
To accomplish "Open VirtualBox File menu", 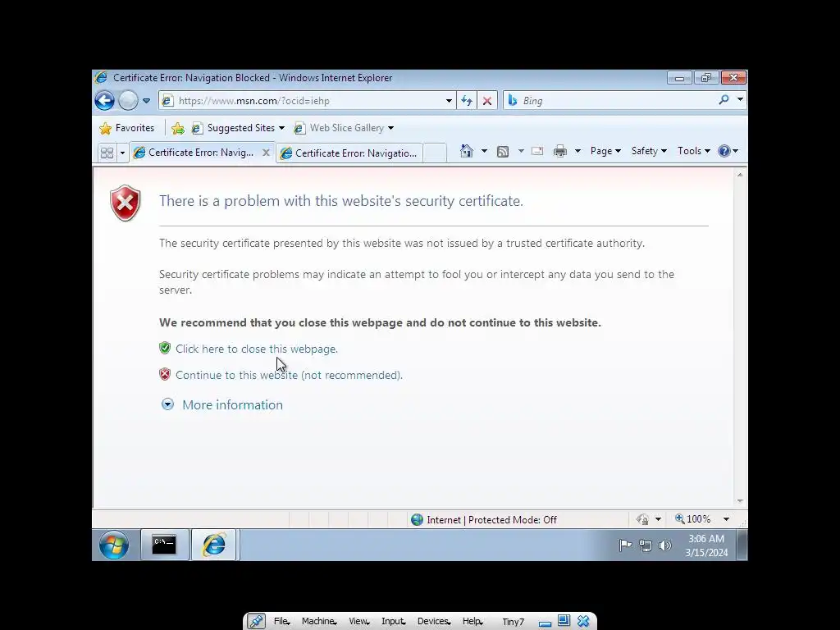I will [282, 622].
